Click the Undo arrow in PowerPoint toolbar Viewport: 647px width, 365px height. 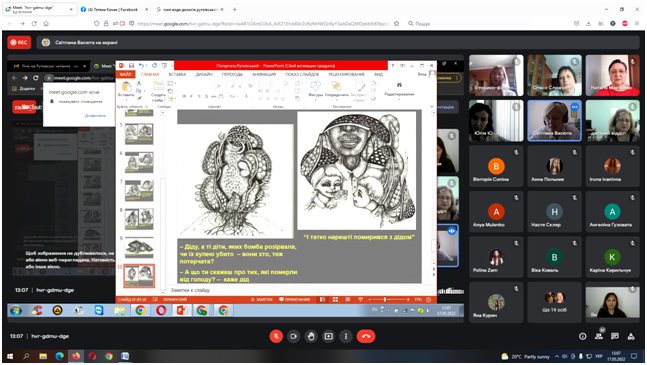(141, 66)
